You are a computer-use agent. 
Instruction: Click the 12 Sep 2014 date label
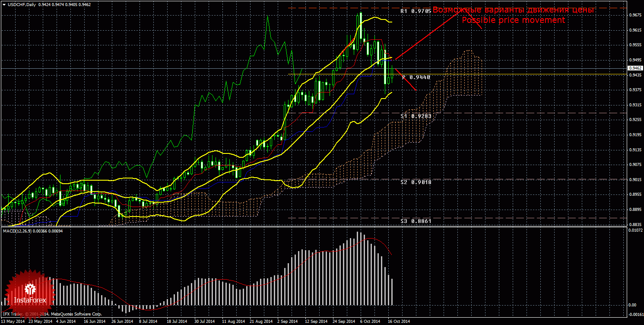pos(316,322)
